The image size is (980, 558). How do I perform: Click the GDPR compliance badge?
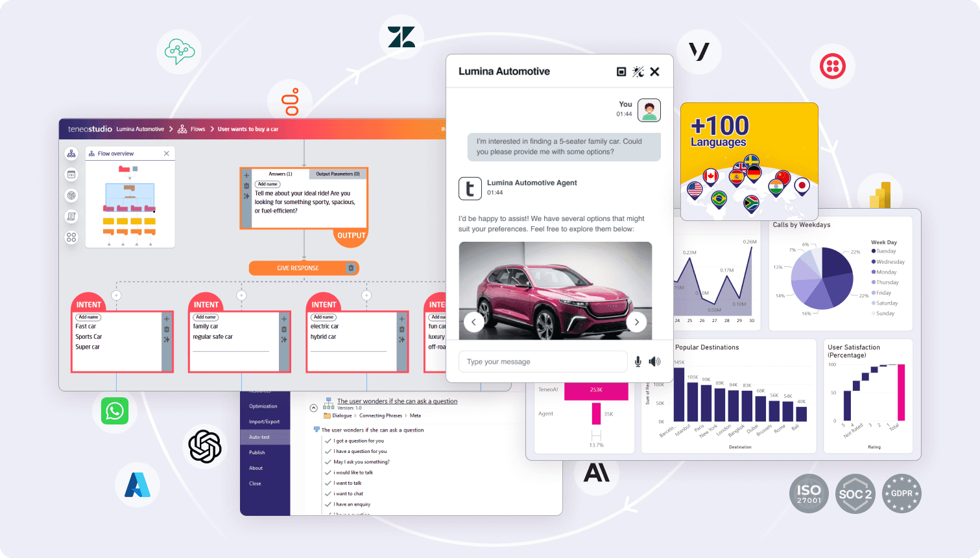point(902,494)
